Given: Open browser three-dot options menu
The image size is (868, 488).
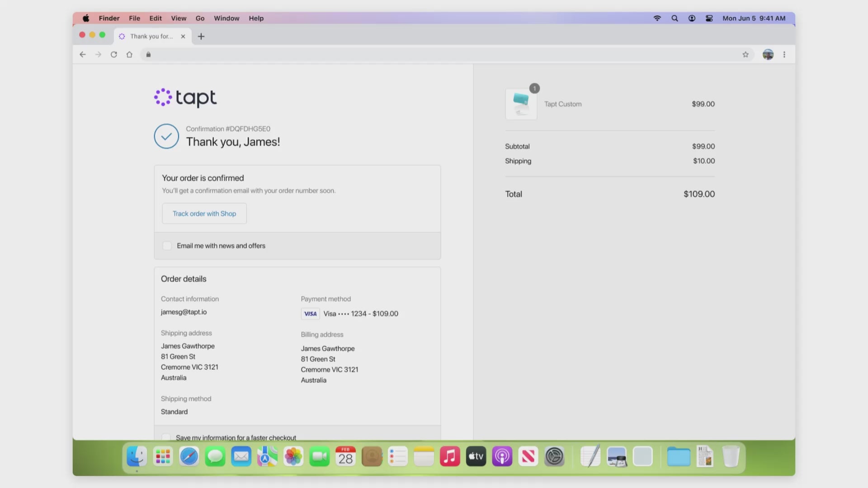Looking at the screenshot, I should click(x=784, y=55).
